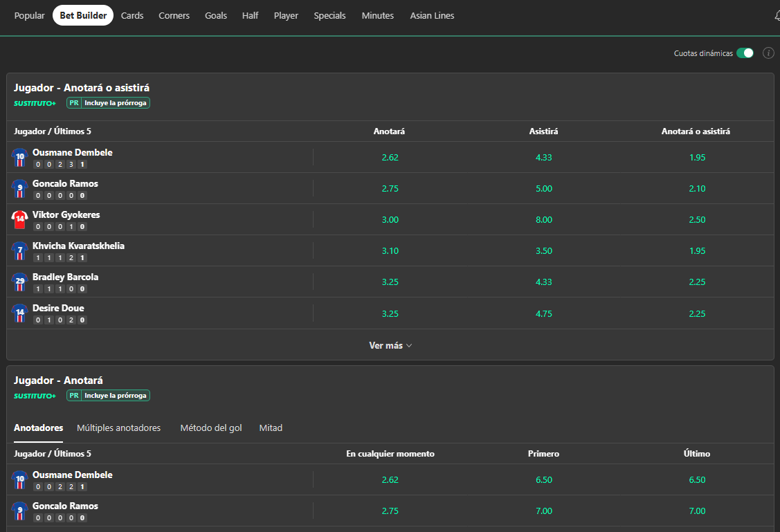
Task: Click Dembele's jersey icon in Jugador - Anotará section
Action: click(20, 480)
